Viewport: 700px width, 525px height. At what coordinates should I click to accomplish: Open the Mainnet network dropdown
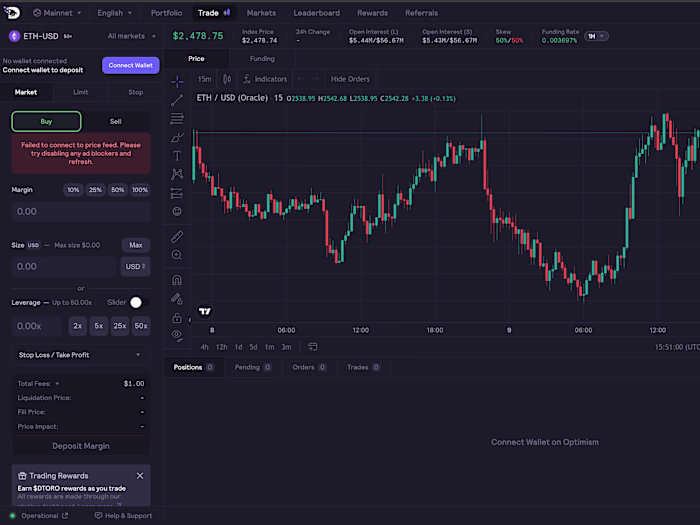[x=57, y=13]
